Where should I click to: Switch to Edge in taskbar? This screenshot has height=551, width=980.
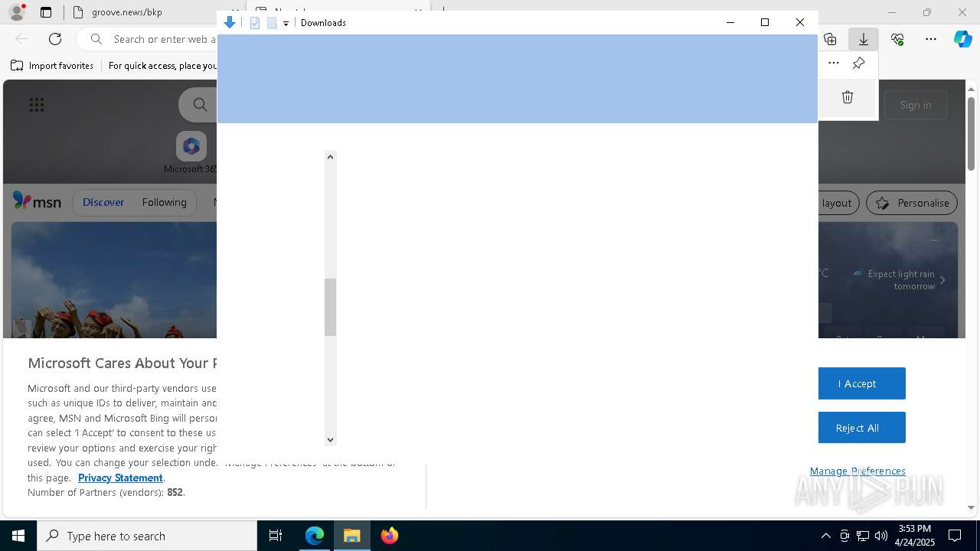[315, 536]
